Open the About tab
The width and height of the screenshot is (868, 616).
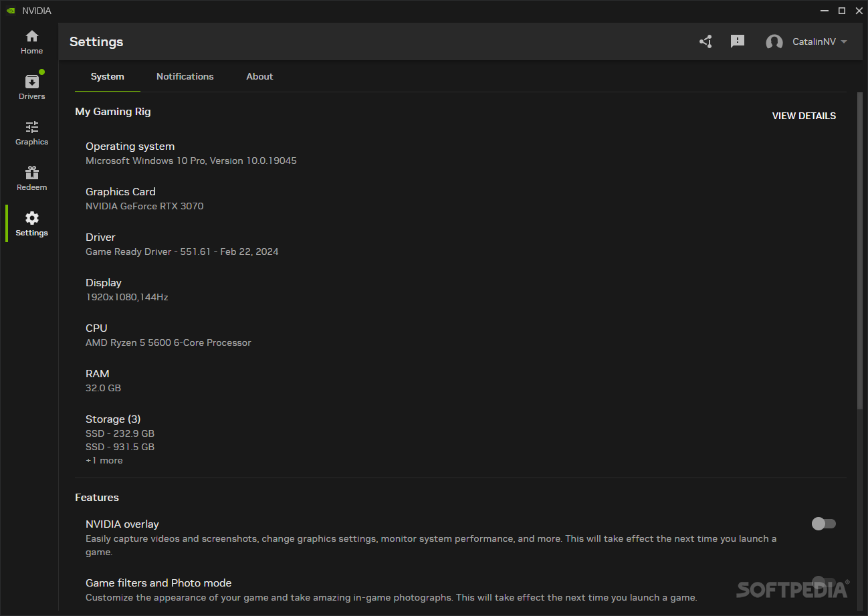[259, 76]
